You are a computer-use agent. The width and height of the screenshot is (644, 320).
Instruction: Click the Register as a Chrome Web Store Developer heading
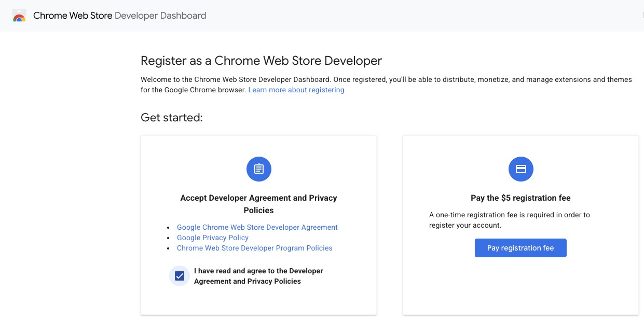261,61
